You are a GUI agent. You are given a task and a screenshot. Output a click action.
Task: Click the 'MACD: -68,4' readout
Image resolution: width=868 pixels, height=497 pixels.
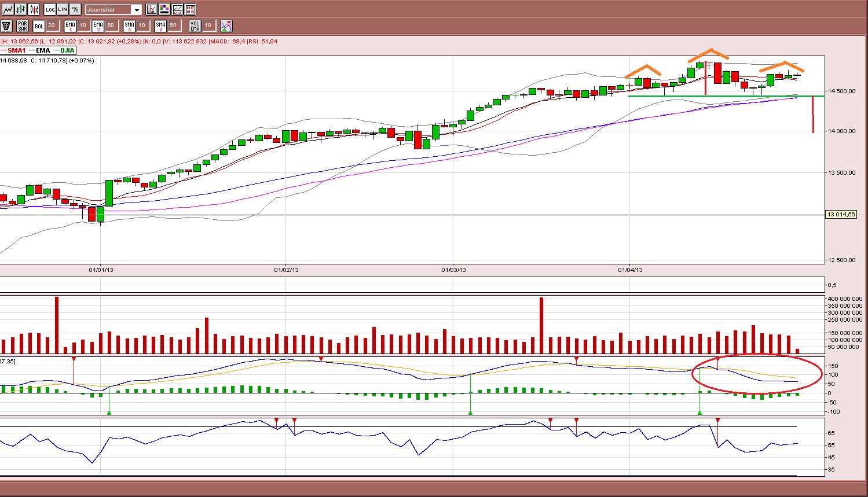point(228,42)
